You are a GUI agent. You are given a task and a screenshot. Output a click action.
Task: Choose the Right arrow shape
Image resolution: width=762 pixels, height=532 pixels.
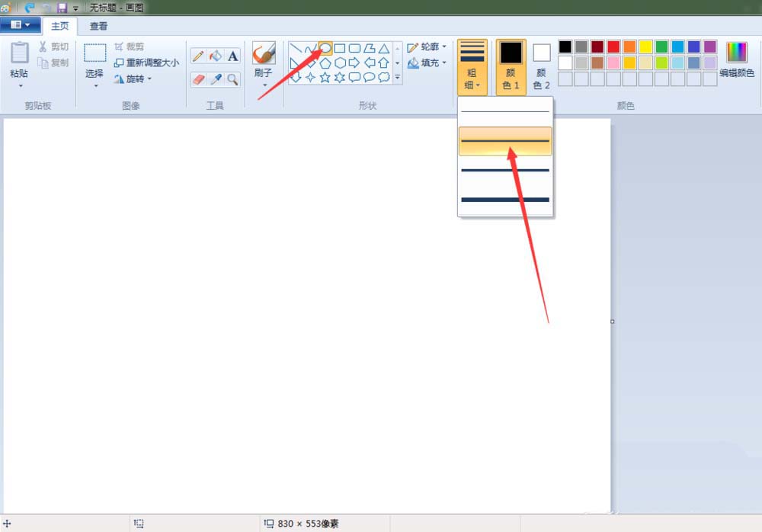click(x=354, y=62)
